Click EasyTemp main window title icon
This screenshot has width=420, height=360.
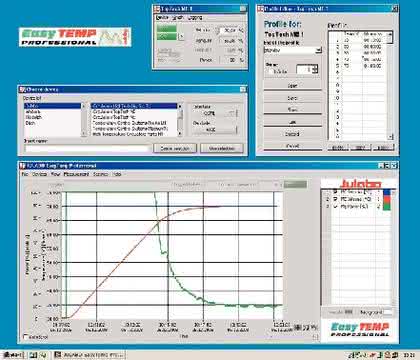pyautogui.click(x=22, y=165)
